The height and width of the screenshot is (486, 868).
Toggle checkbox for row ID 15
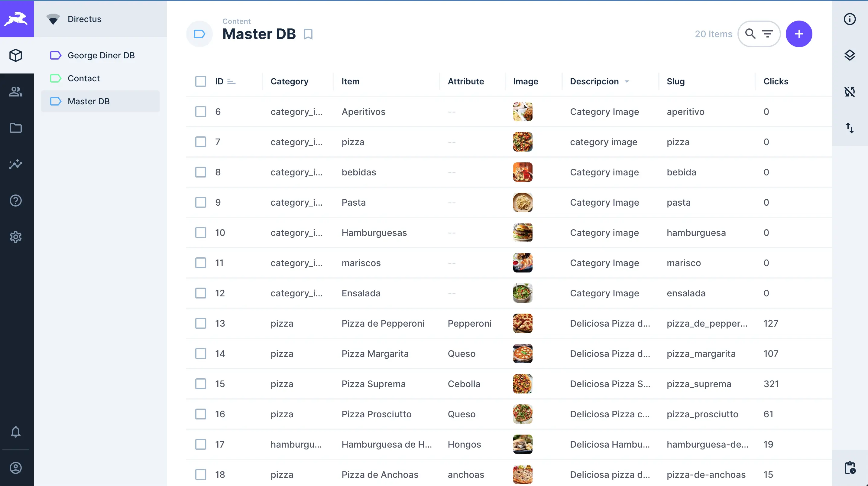[201, 384]
